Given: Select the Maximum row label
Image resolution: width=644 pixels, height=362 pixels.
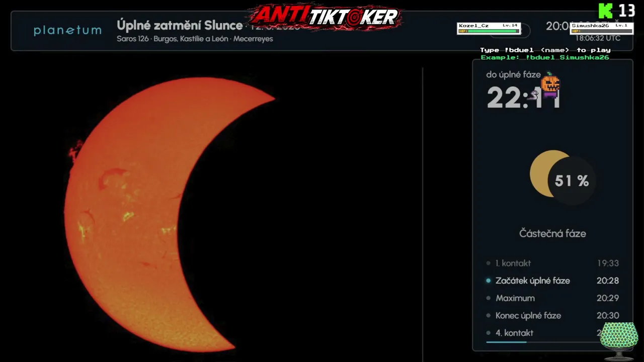Looking at the screenshot, I should click(x=515, y=298).
